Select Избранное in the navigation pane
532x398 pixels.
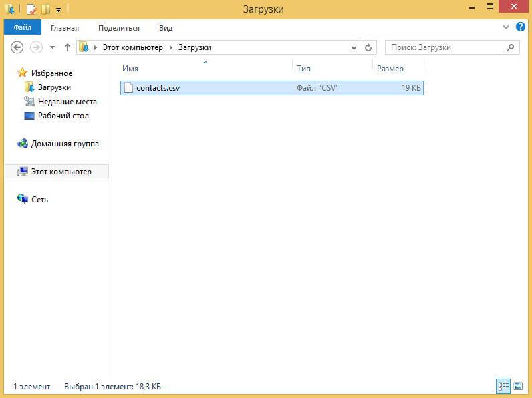click(51, 73)
